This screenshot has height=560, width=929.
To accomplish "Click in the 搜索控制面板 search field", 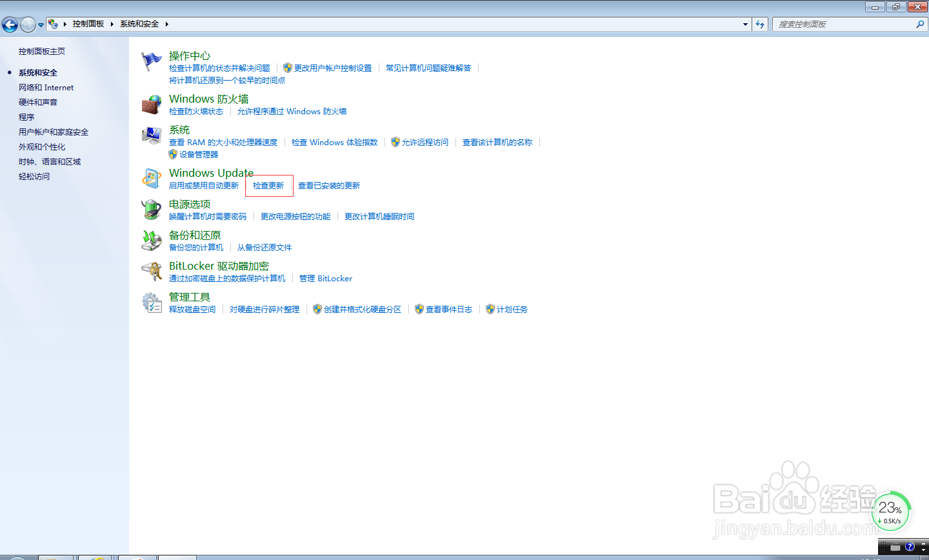I will pyautogui.click(x=845, y=24).
